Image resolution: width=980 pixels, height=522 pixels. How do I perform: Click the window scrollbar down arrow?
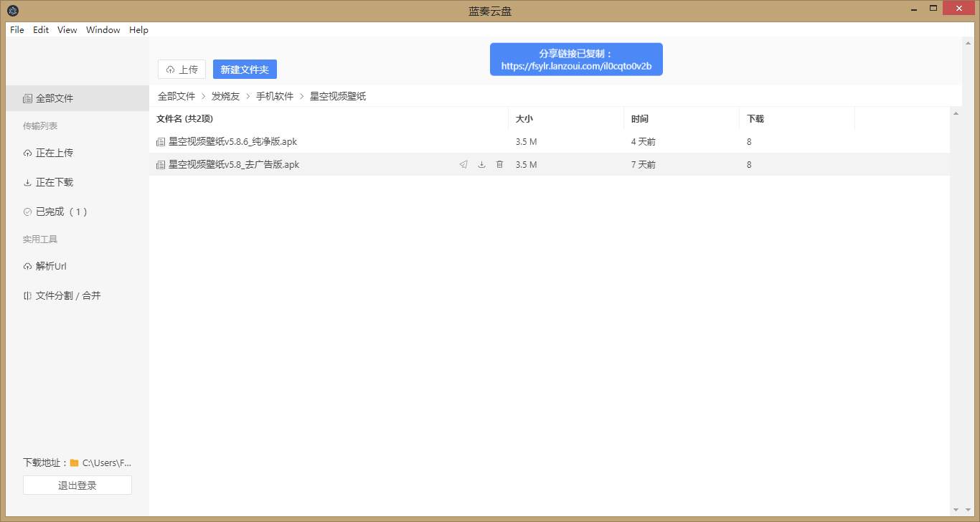tap(968, 510)
